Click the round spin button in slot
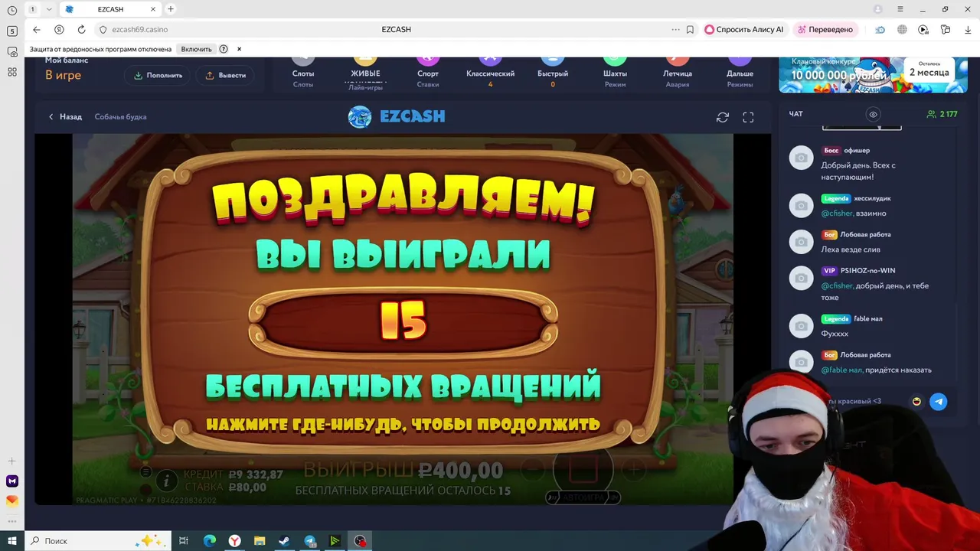 583,468
